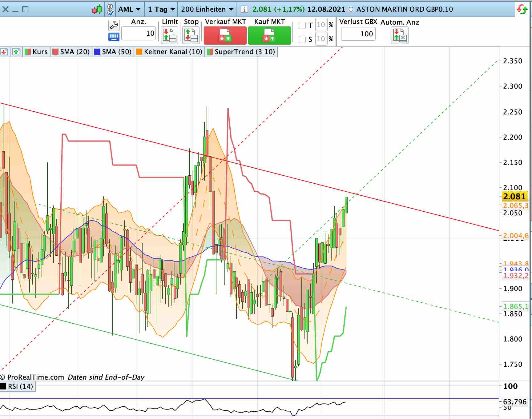The image size is (532, 419).
Task: Click the red down-arrow icon left of Kurs
Action: click(4, 52)
